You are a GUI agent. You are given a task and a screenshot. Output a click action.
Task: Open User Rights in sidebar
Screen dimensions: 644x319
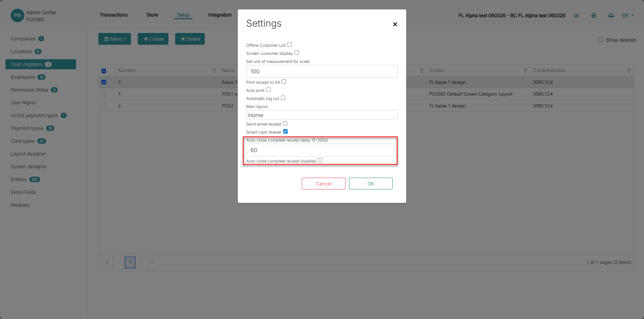[x=23, y=103]
